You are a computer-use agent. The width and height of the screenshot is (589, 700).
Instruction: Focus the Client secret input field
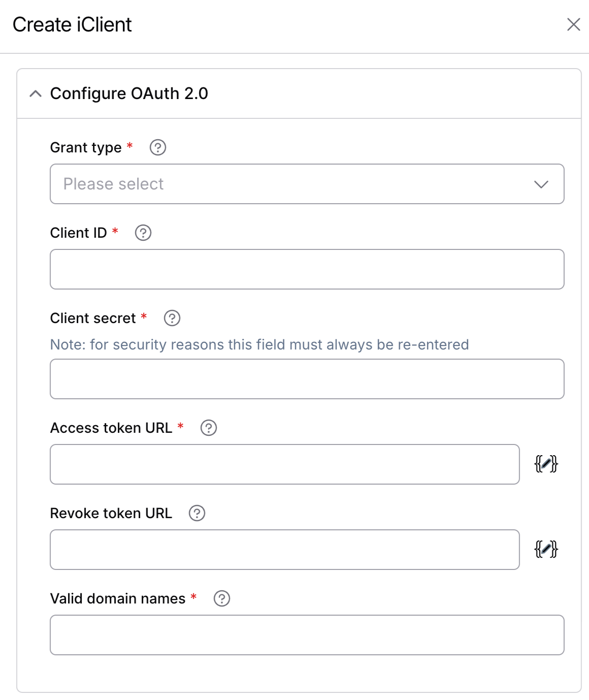click(x=307, y=379)
